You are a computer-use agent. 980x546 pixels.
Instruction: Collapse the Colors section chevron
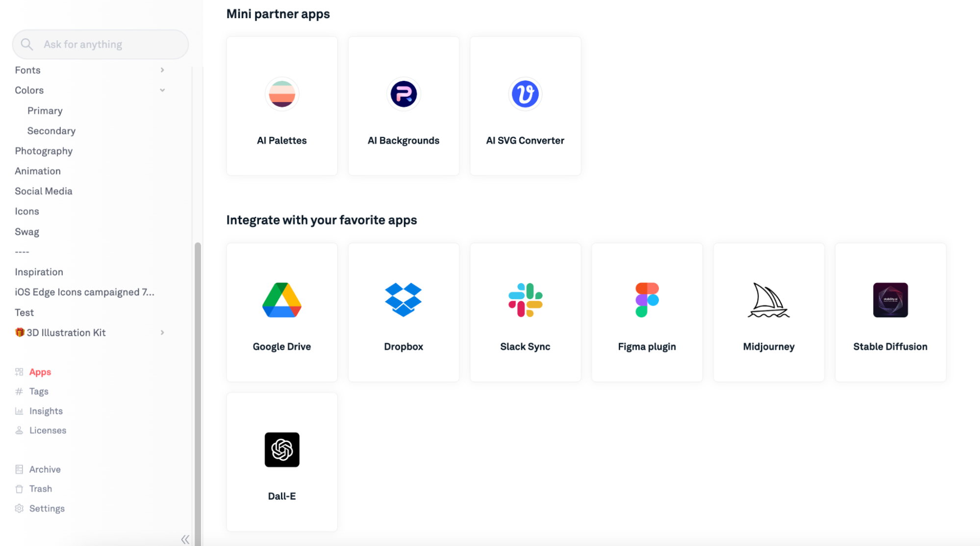tap(162, 90)
